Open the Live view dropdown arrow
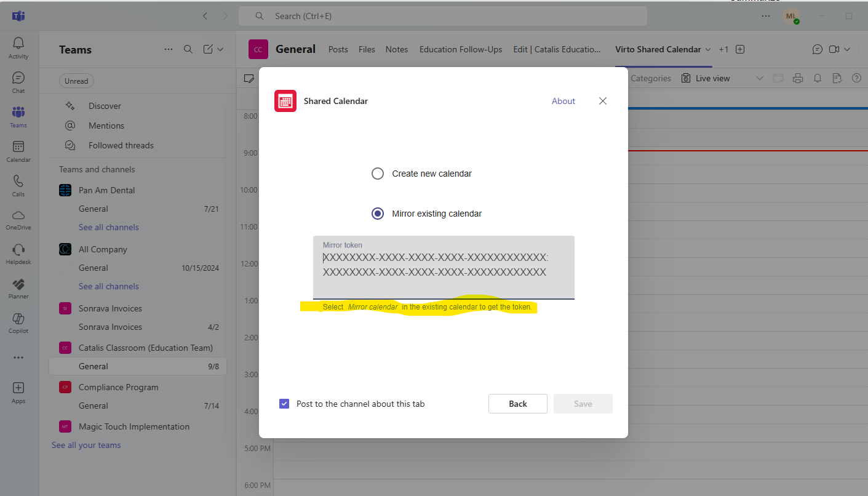This screenshot has height=496, width=868. 759,78
